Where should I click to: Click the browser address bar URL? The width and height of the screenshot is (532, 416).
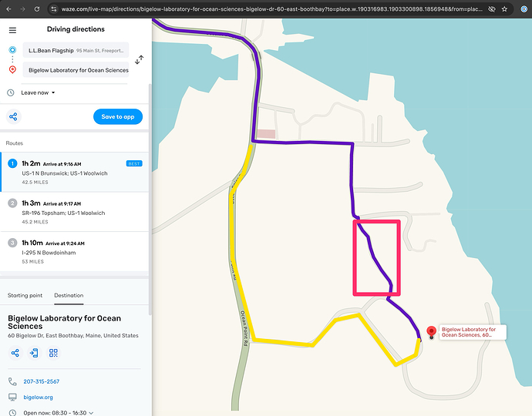pyautogui.click(x=271, y=9)
